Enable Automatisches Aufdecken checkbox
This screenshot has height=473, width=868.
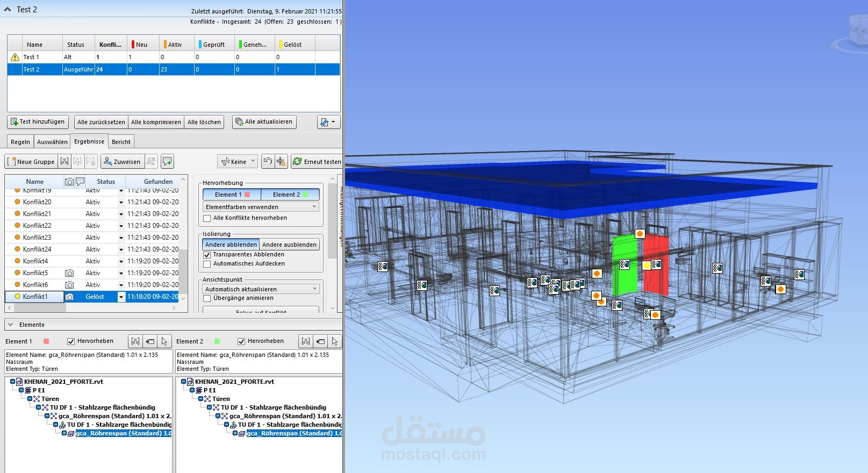coord(207,264)
